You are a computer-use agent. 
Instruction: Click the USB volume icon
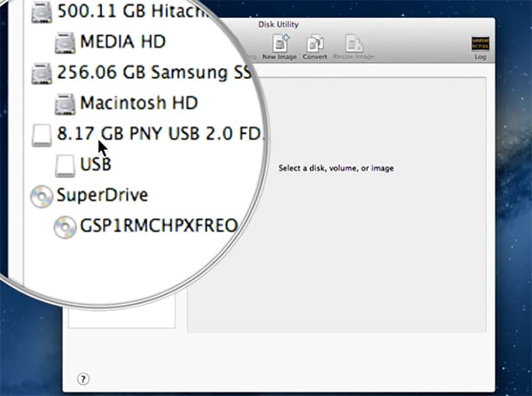(65, 166)
